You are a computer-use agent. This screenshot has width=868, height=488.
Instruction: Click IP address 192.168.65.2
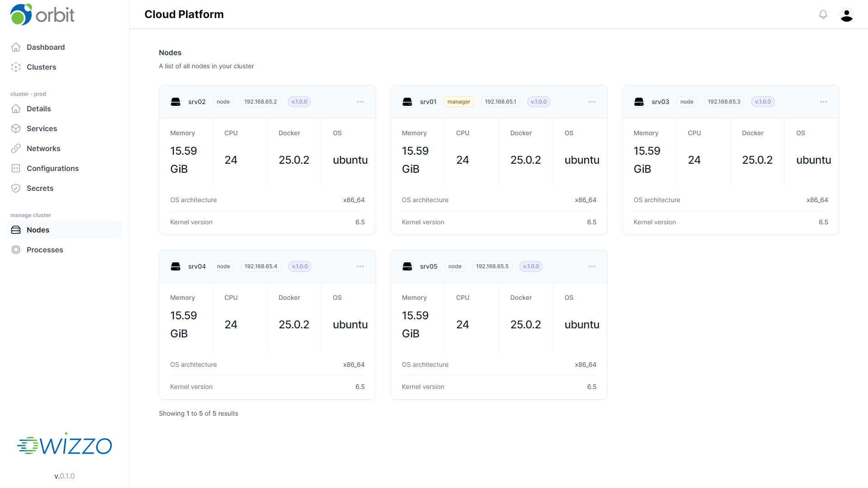261,102
